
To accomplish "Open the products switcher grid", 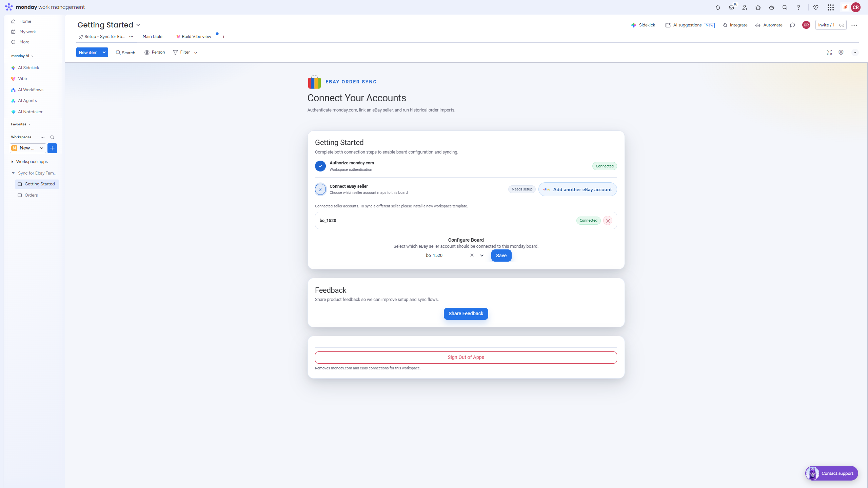I will point(830,7).
